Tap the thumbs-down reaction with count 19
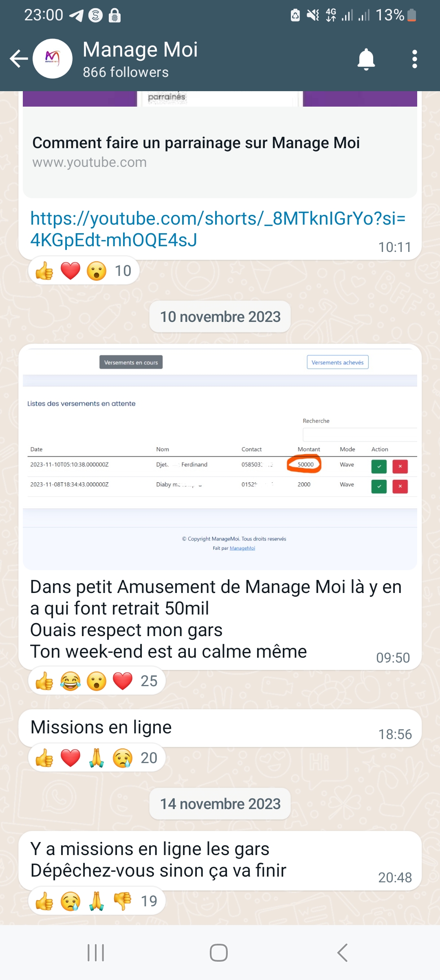The width and height of the screenshot is (440, 980). 122,901
